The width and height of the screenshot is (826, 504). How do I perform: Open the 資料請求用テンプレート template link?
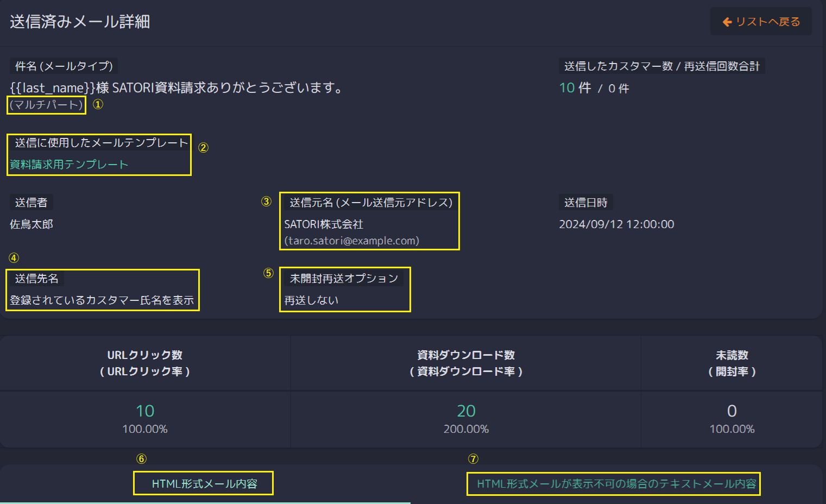69,165
